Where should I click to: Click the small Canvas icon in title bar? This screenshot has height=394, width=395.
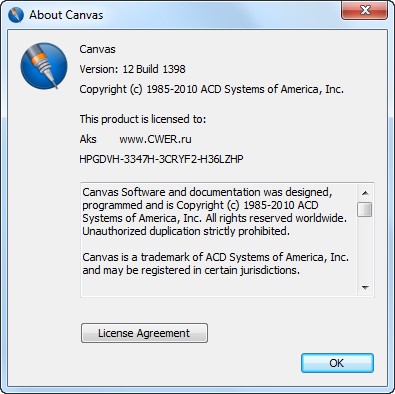point(16,15)
